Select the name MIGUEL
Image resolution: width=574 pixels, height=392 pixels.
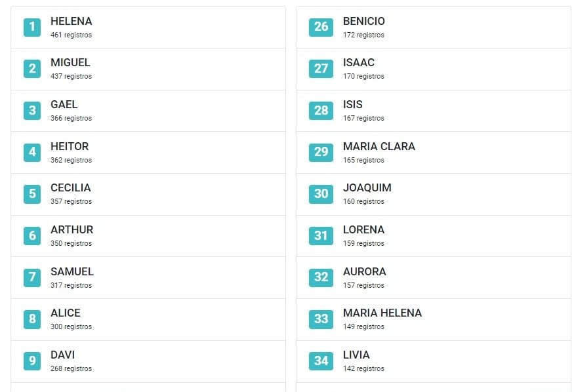(x=70, y=62)
